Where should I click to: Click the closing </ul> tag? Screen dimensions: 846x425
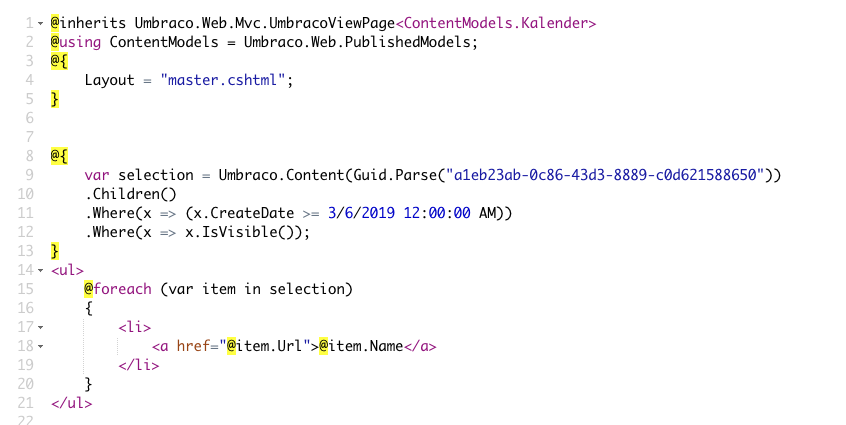tap(71, 403)
